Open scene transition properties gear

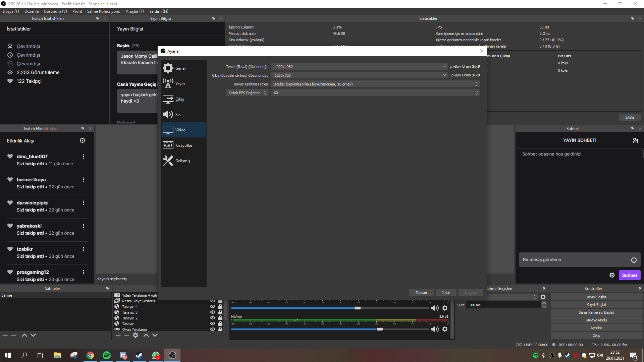click(543, 297)
